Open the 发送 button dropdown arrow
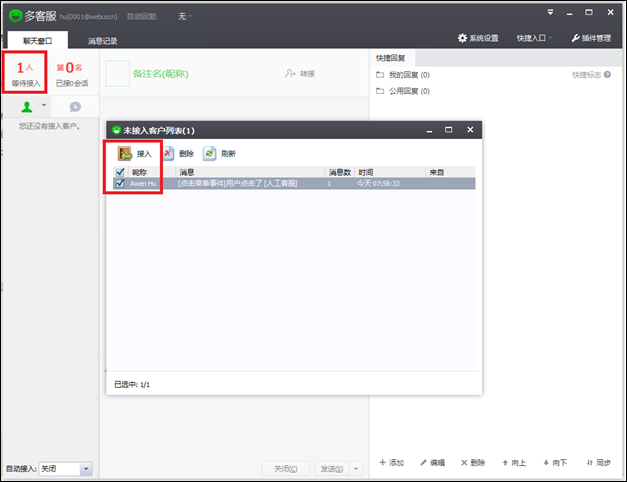 (356, 468)
